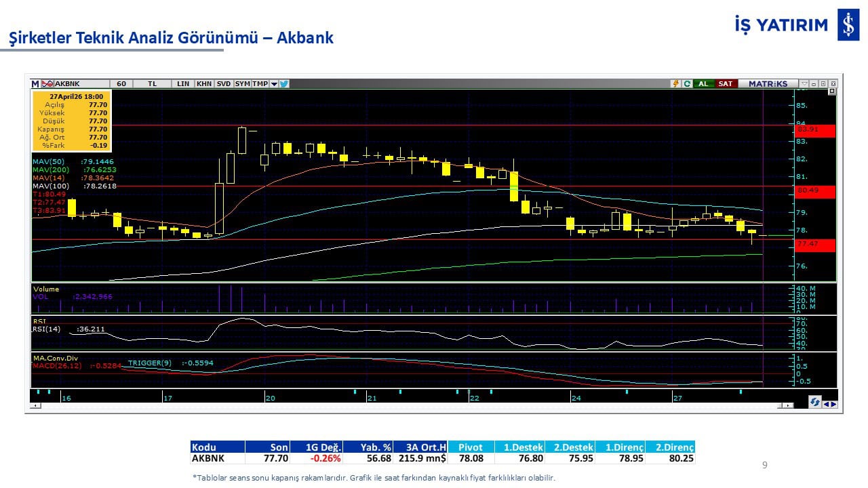Toggle LIN linear scale mode
Viewport: 868px width, 488px height.
[x=183, y=84]
